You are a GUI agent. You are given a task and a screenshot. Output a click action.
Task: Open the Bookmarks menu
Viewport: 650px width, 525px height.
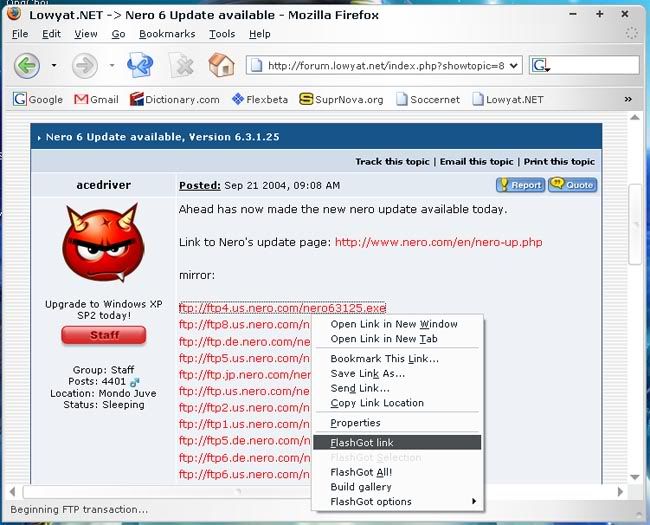(167, 34)
